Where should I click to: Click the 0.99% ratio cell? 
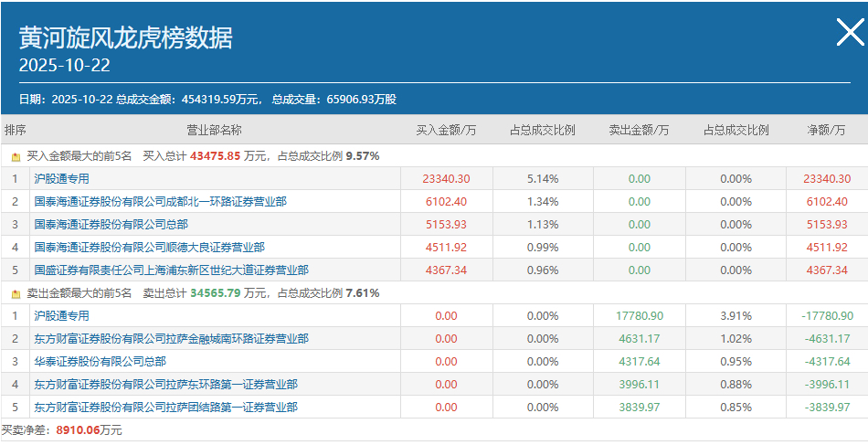point(543,248)
